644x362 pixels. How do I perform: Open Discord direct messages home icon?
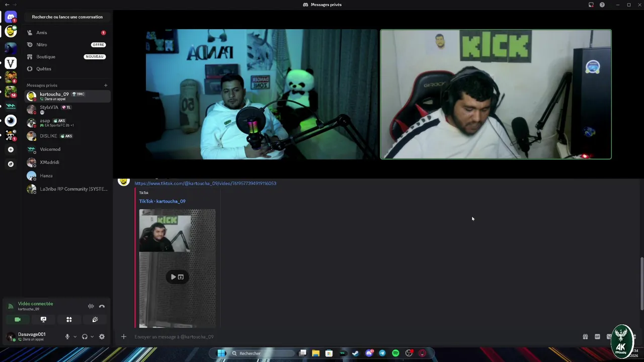tap(11, 17)
